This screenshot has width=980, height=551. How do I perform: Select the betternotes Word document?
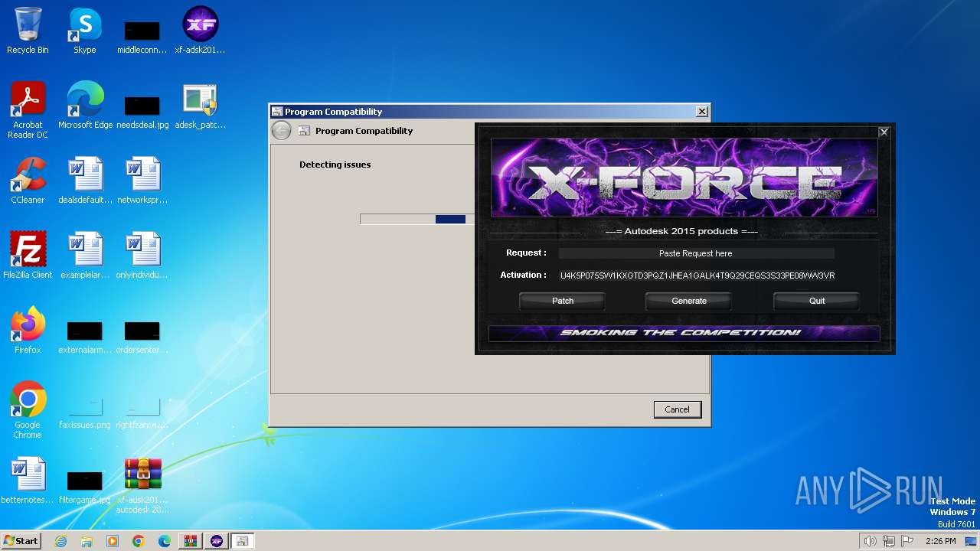pos(28,481)
